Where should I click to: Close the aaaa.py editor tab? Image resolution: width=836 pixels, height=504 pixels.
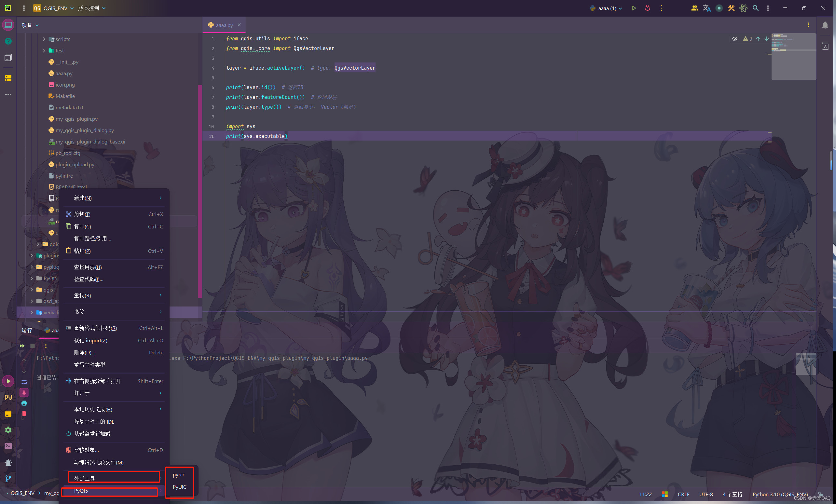239,25
